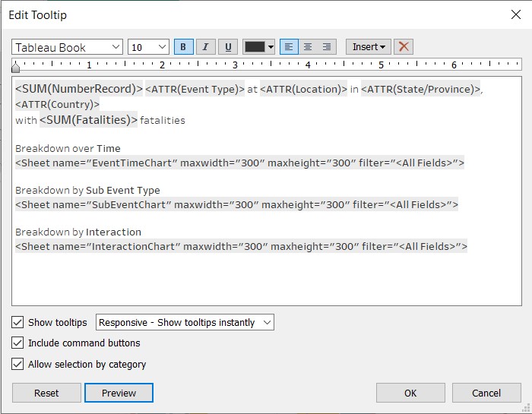The image size is (532, 414).
Task: Toggle Allow selection by category
Action: tap(18, 364)
